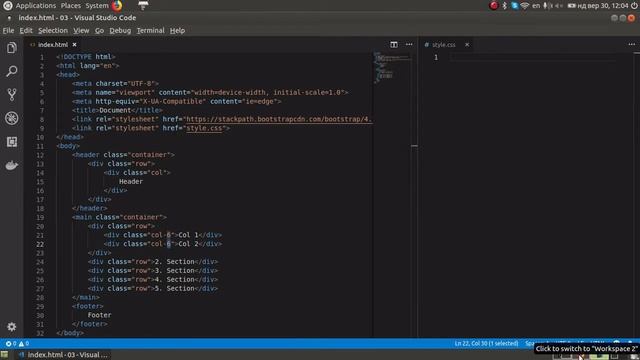This screenshot has width=640, height=360.
Task: Click line 1 in style.css editor
Action: 533,57
